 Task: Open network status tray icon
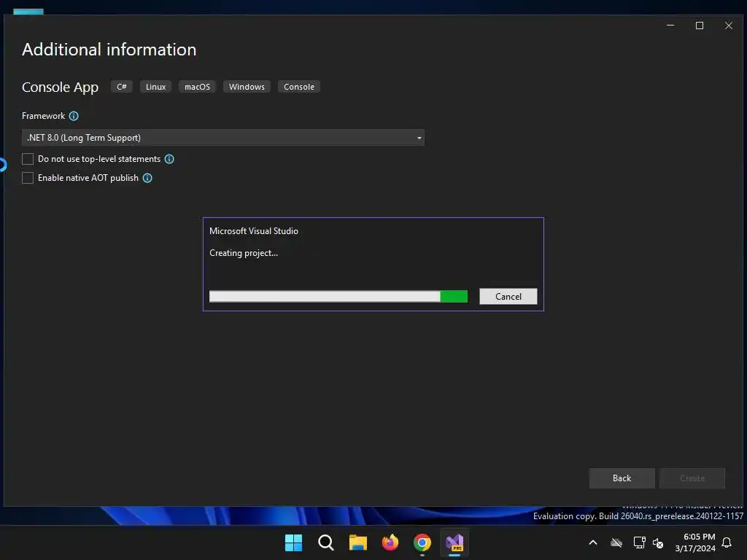tap(639, 542)
